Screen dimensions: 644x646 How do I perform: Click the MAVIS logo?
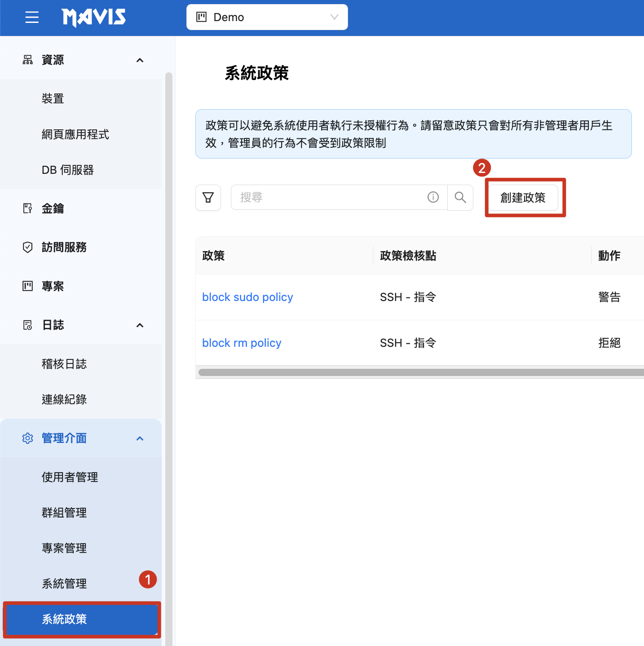tap(93, 18)
